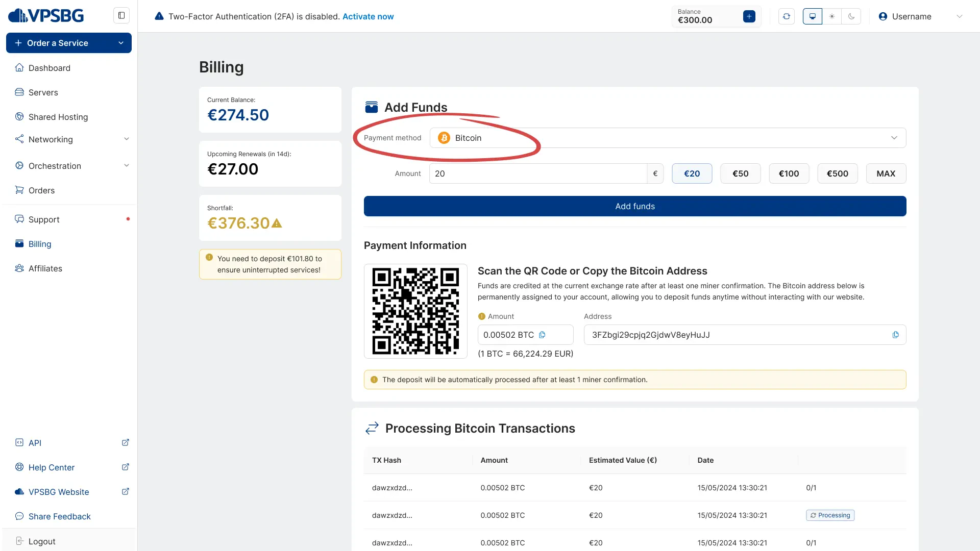Expand Order a Service menu
The width and height of the screenshot is (980, 551).
click(x=69, y=43)
